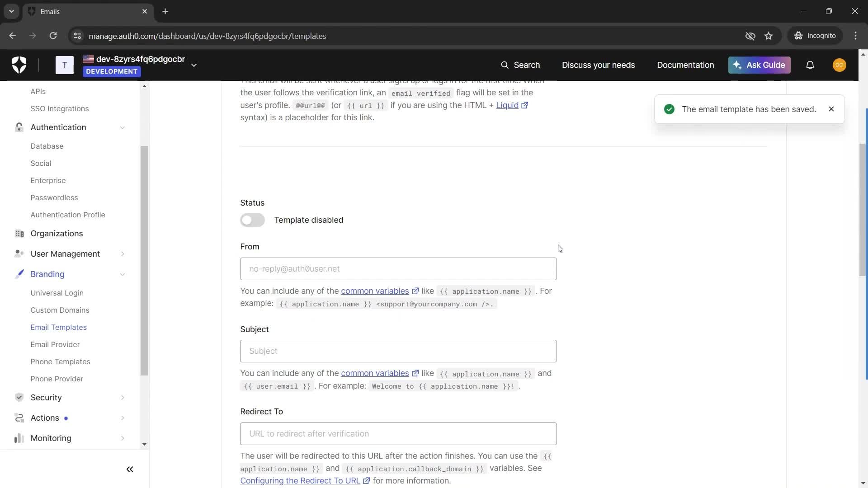
Task: Open Passwordless item
Action: tap(54, 197)
